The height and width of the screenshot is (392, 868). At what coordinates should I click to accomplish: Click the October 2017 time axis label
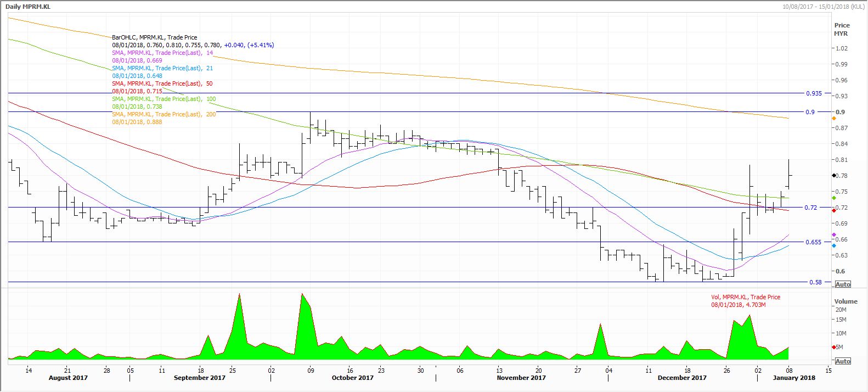point(352,378)
